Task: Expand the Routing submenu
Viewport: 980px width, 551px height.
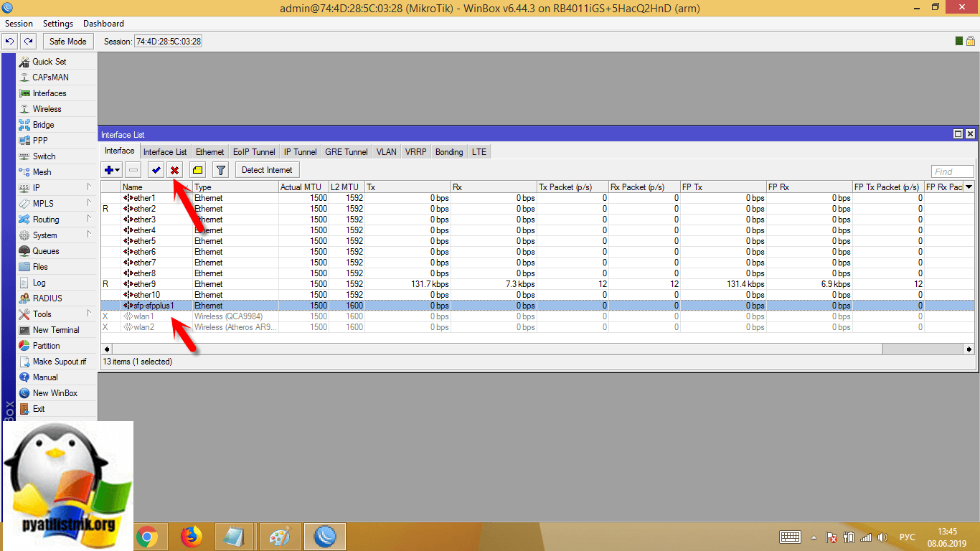Action: [89, 219]
